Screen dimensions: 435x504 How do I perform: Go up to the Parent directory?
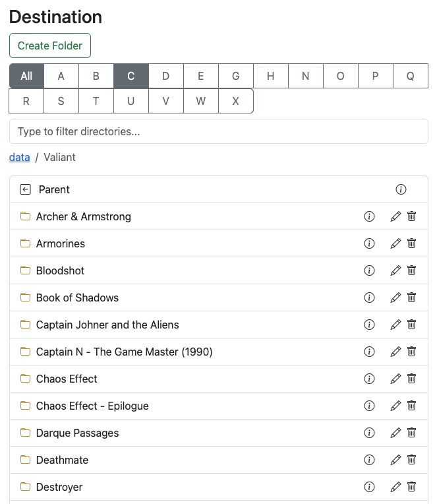pos(54,189)
